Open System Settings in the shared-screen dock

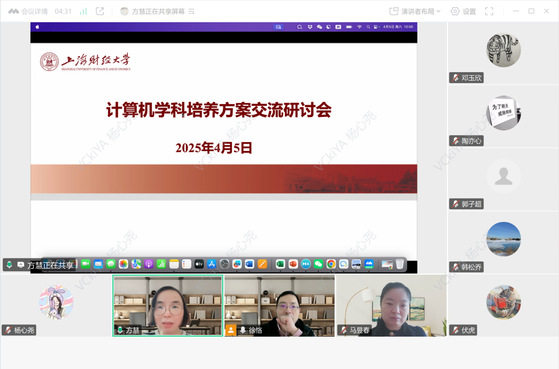(224, 264)
